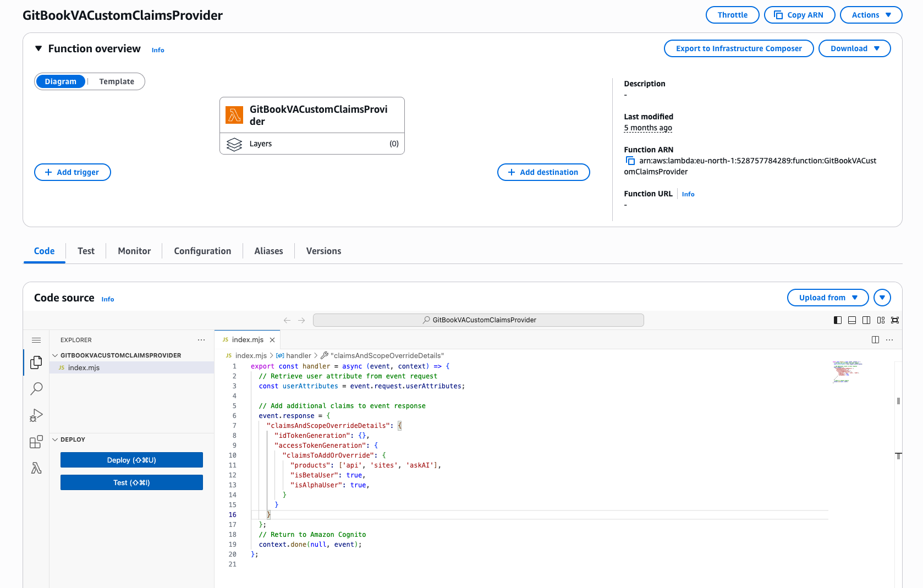Switch to the Configuration tab
This screenshot has height=588, width=923.
[x=202, y=251]
